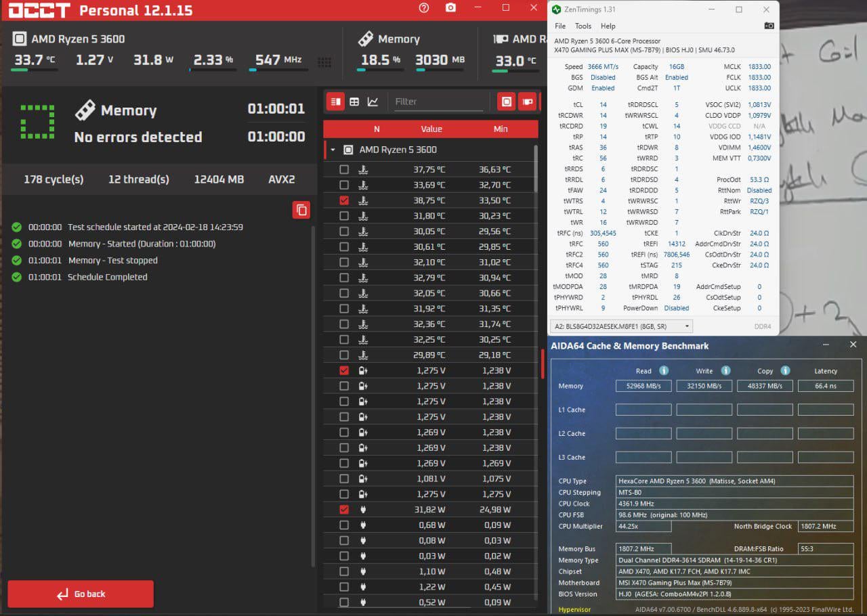Screen dimensions: 867x616
Task: Check the 37,75 °C sensor checkbox
Action: [x=344, y=169]
